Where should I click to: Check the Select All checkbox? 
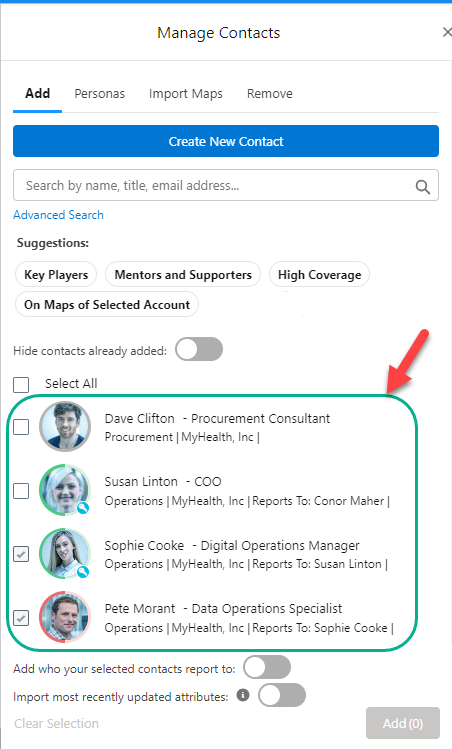[x=21, y=385]
